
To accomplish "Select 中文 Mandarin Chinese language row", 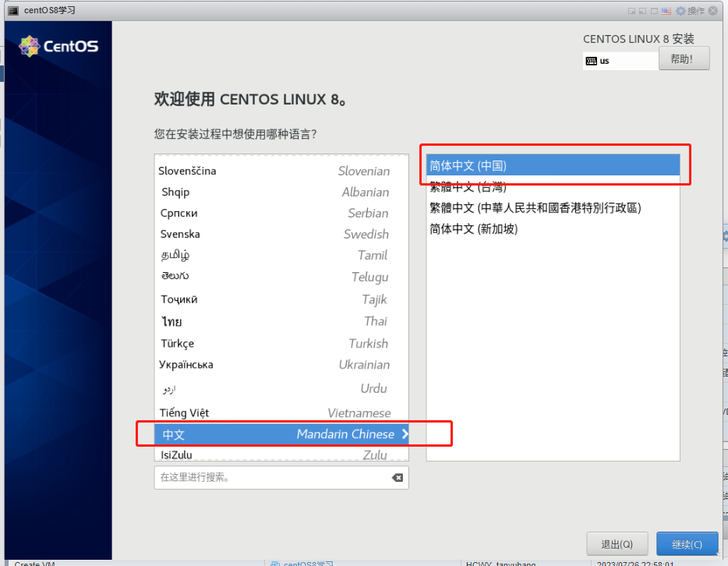I will [281, 434].
